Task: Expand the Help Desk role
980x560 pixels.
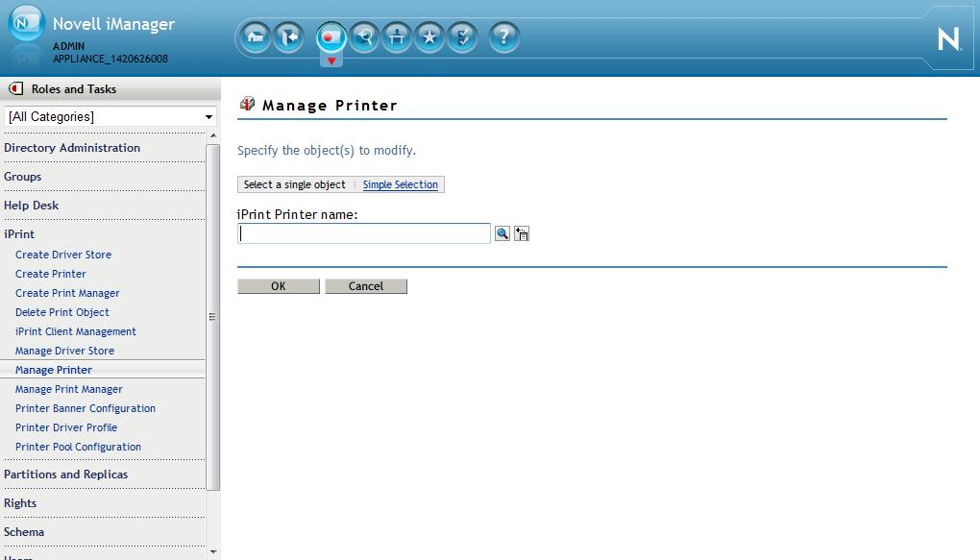Action: (x=32, y=206)
